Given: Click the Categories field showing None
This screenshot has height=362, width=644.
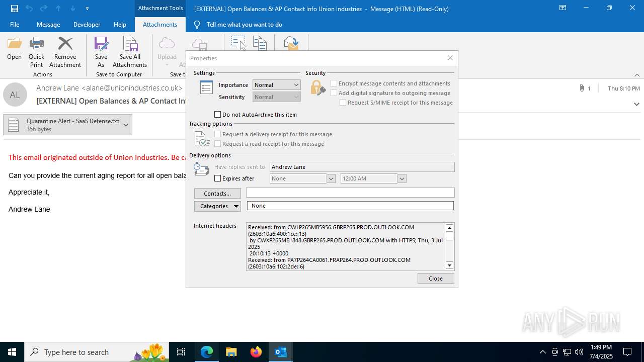Looking at the screenshot, I should click(x=350, y=206).
